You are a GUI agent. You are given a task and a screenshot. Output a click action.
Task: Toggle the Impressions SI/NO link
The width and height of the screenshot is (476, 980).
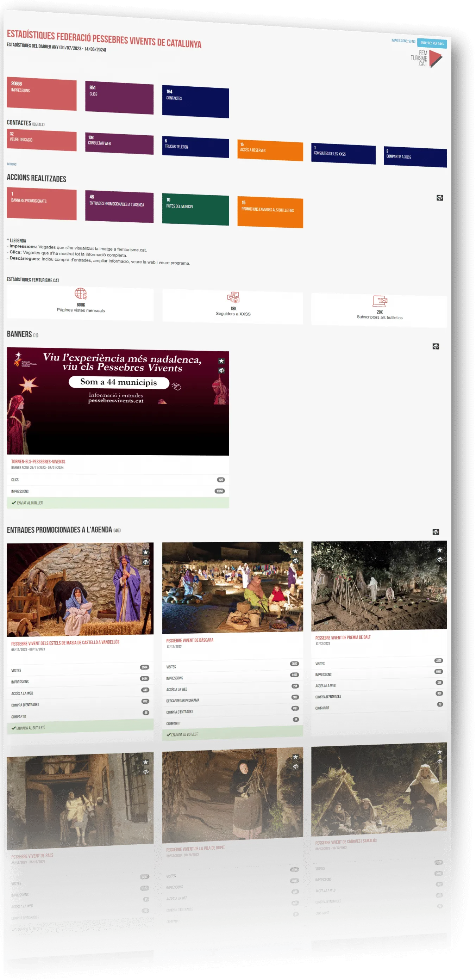pyautogui.click(x=403, y=41)
